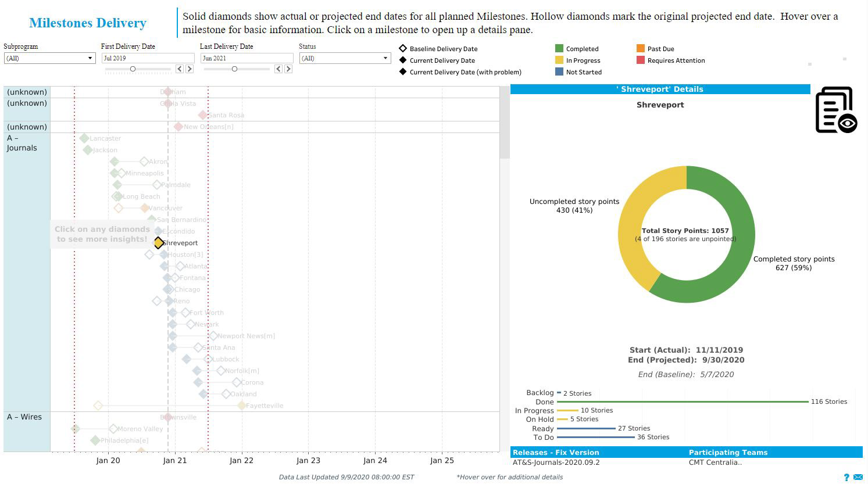Open the Subprogram dropdown
The width and height of the screenshot is (868, 484).
click(89, 58)
